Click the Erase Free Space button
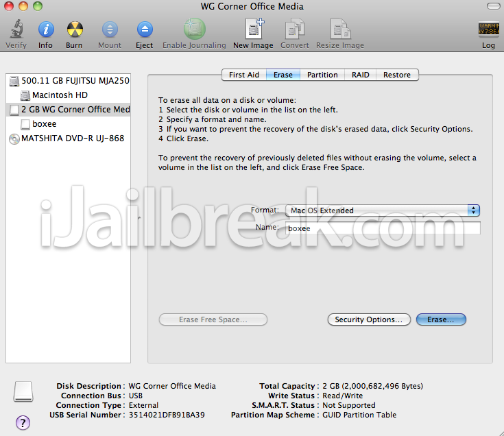Screen dimensions: 504x436 click(x=213, y=319)
